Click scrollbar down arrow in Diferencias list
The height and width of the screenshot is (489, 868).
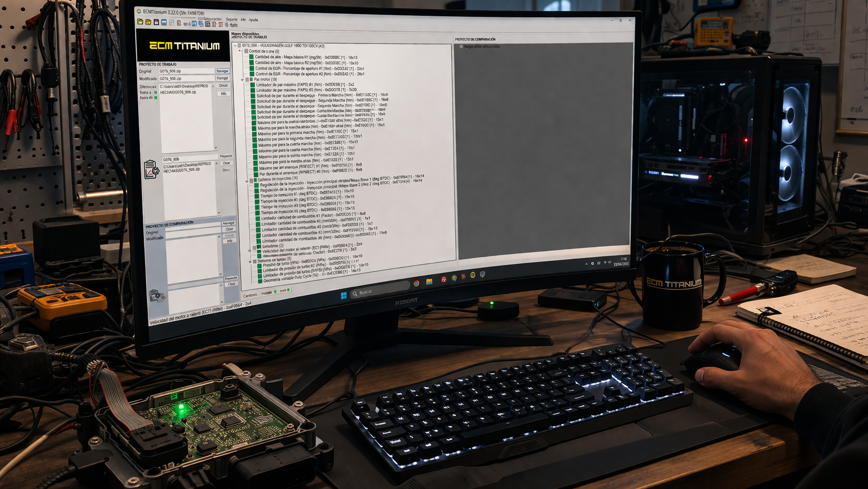(215, 148)
